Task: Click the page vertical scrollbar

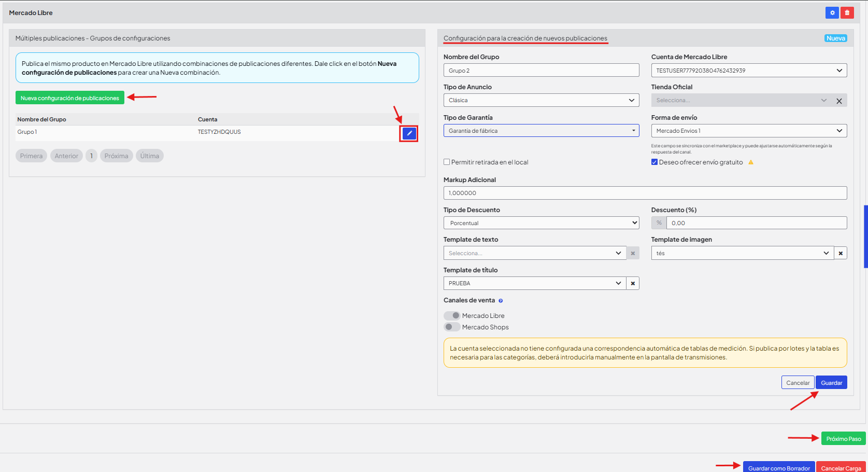Action: [x=866, y=237]
